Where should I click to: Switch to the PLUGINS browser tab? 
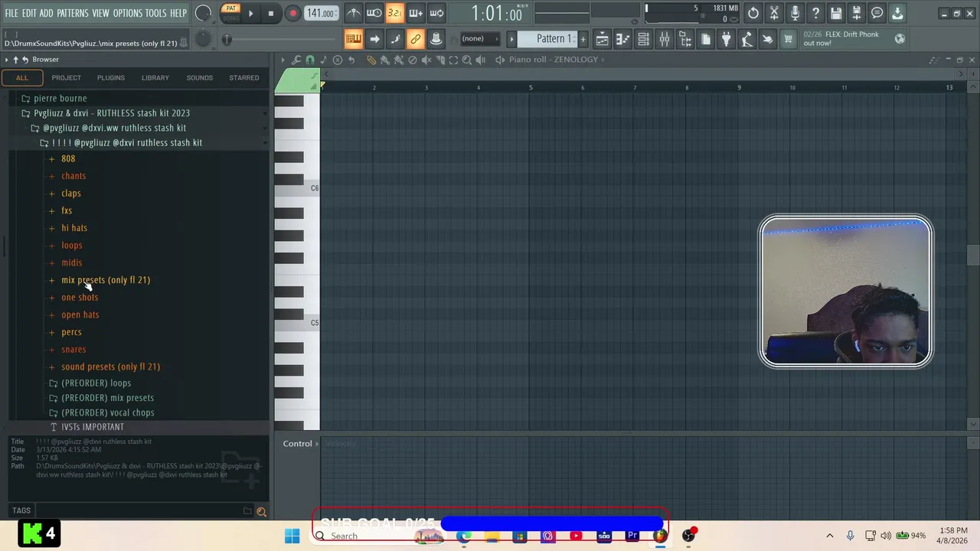pyautogui.click(x=111, y=77)
